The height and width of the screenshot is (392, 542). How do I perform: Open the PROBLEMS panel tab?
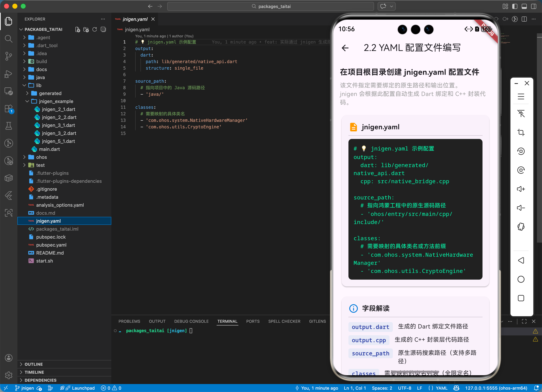129,321
